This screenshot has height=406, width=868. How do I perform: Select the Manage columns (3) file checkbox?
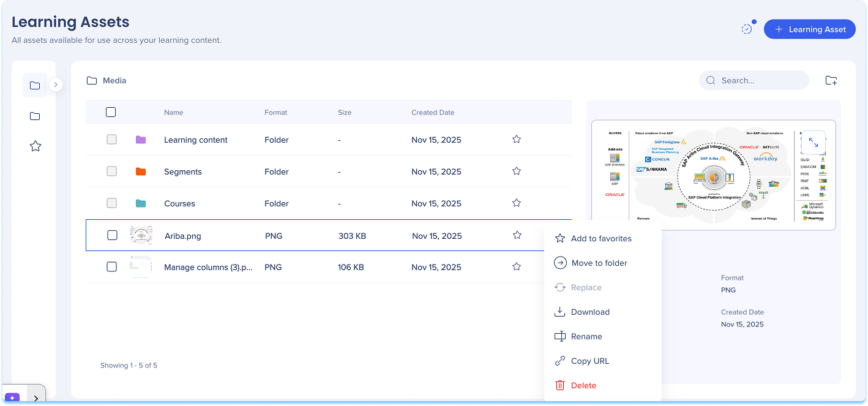point(111,267)
